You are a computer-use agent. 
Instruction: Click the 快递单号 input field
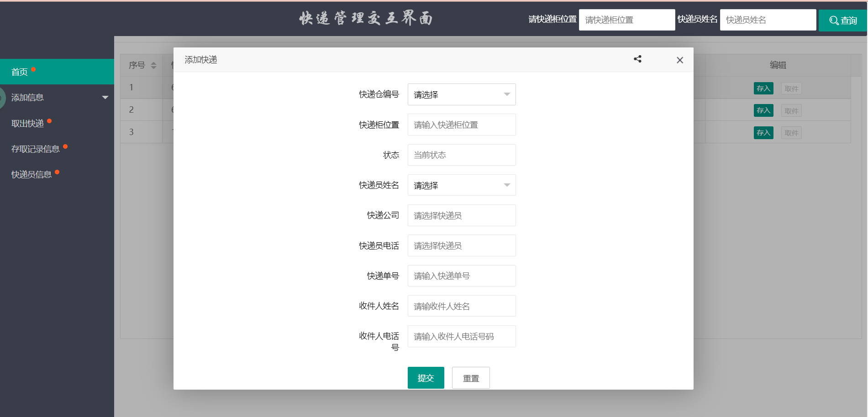pos(461,276)
